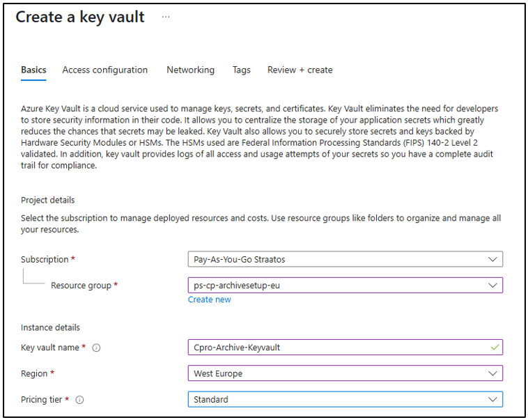Open the ellipsis menu beside the page title
Image resolution: width=528 pixels, height=420 pixels.
click(166, 17)
